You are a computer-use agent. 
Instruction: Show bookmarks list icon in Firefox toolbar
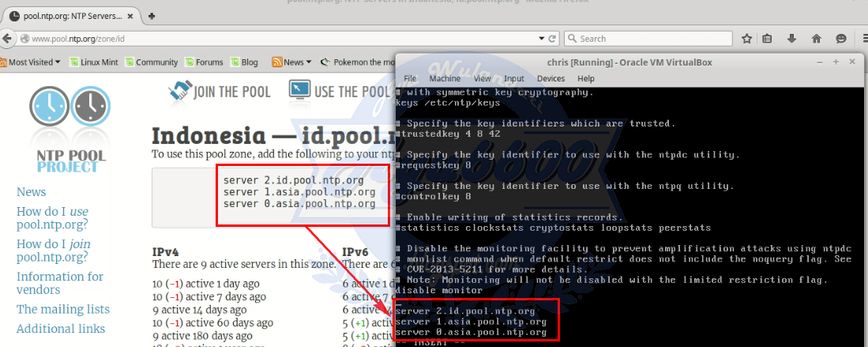767,39
